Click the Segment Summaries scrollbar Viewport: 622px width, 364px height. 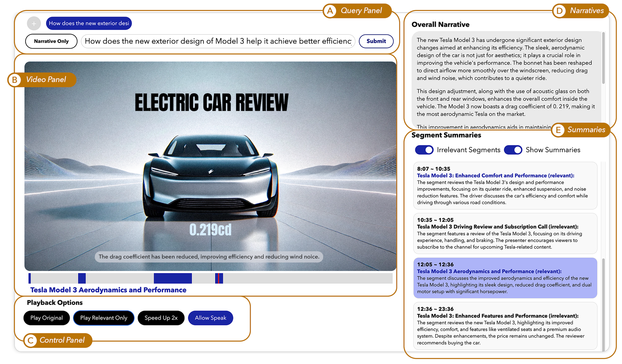coord(603,305)
